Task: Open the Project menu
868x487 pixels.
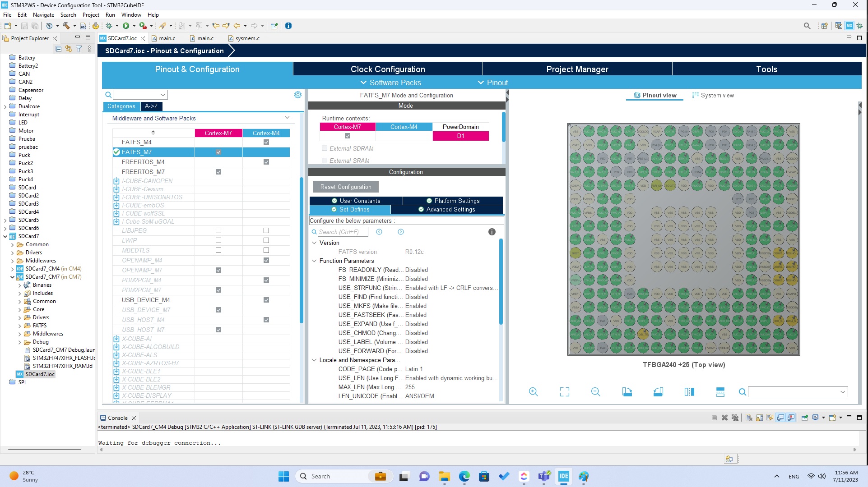Action: pos(90,14)
